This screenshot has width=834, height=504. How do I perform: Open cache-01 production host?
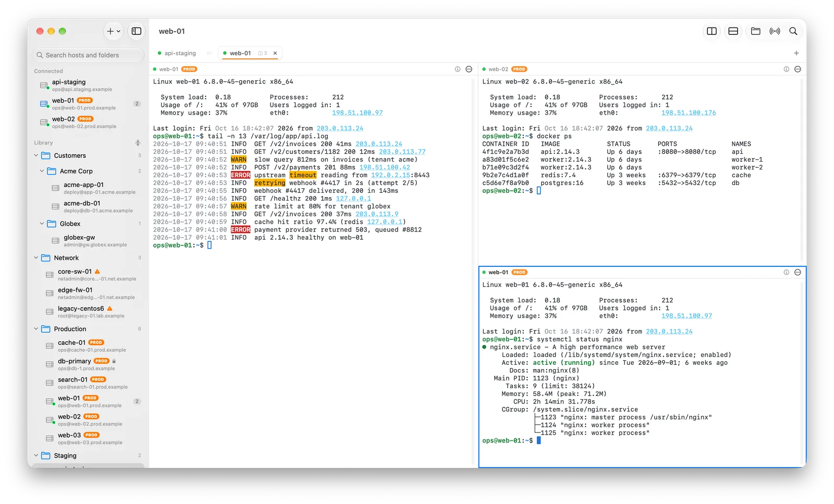[88, 346]
